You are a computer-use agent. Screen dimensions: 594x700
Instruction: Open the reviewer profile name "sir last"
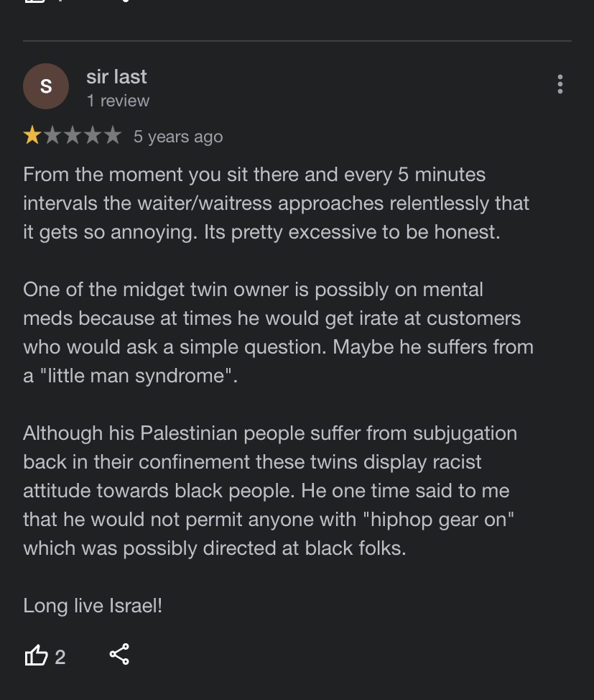click(x=116, y=77)
